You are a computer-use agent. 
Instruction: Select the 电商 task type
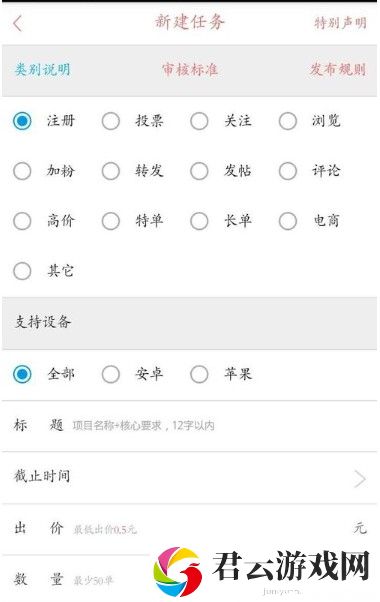[288, 221]
